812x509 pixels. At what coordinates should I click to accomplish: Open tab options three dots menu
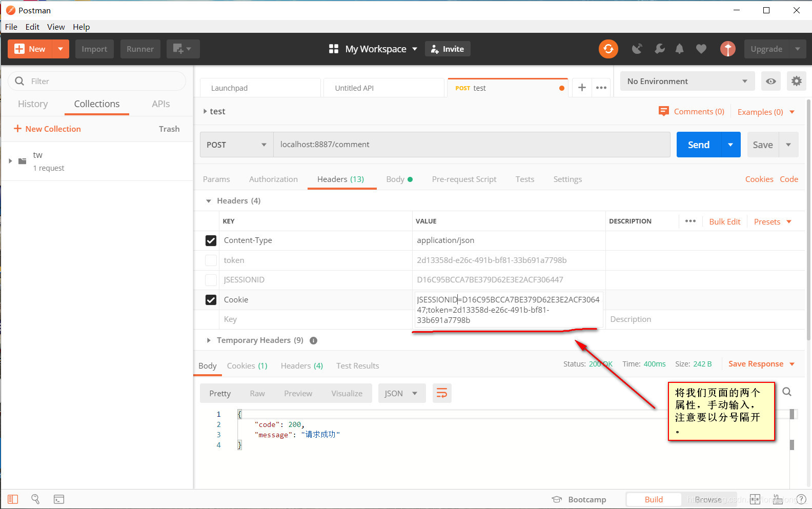tap(601, 88)
